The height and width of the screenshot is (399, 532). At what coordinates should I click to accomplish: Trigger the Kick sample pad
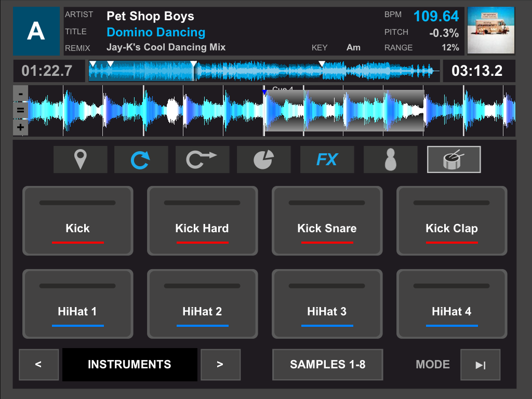click(78, 221)
